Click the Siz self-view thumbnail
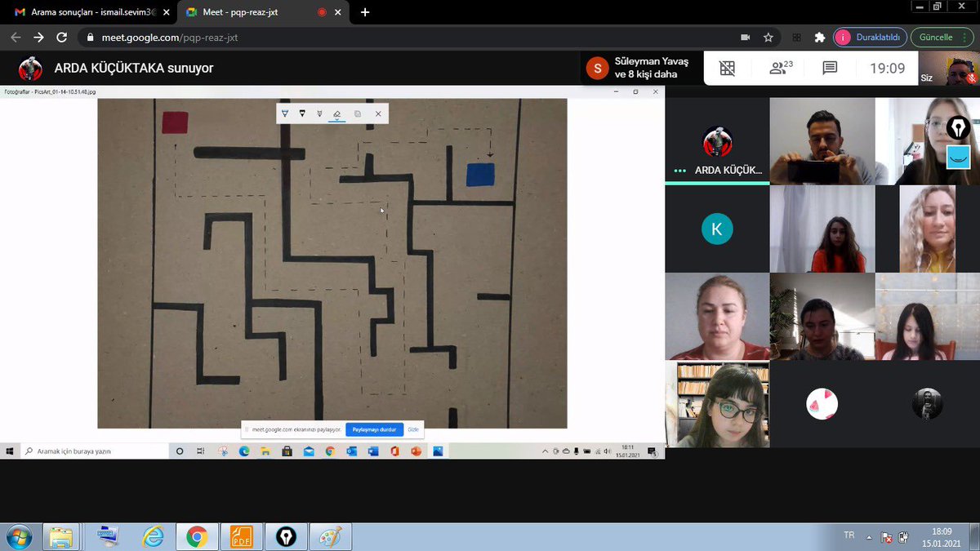This screenshot has height=551, width=980. pos(950,69)
